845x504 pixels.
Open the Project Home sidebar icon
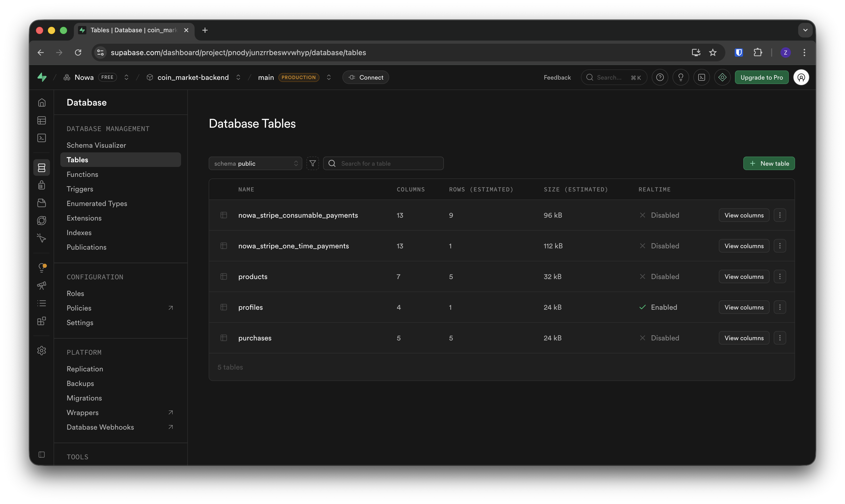pos(41,102)
